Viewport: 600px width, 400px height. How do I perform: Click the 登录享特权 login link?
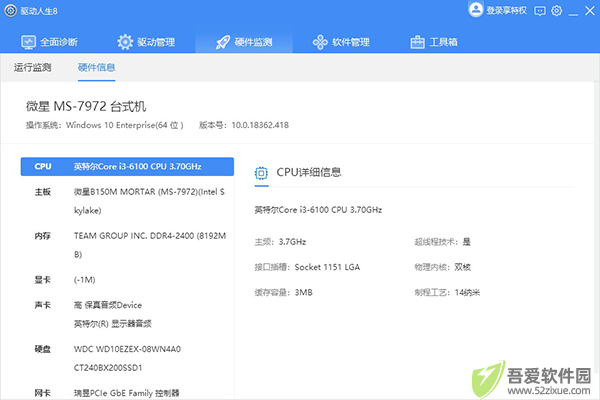(x=506, y=10)
